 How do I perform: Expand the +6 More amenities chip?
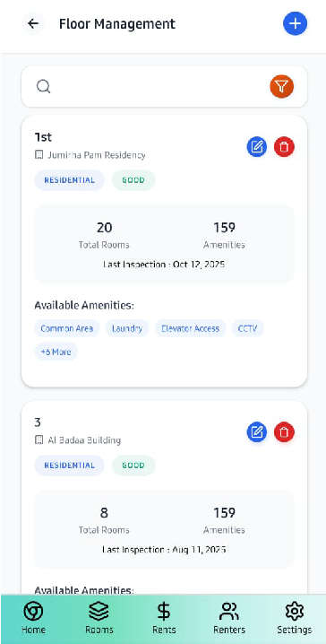[56, 352]
